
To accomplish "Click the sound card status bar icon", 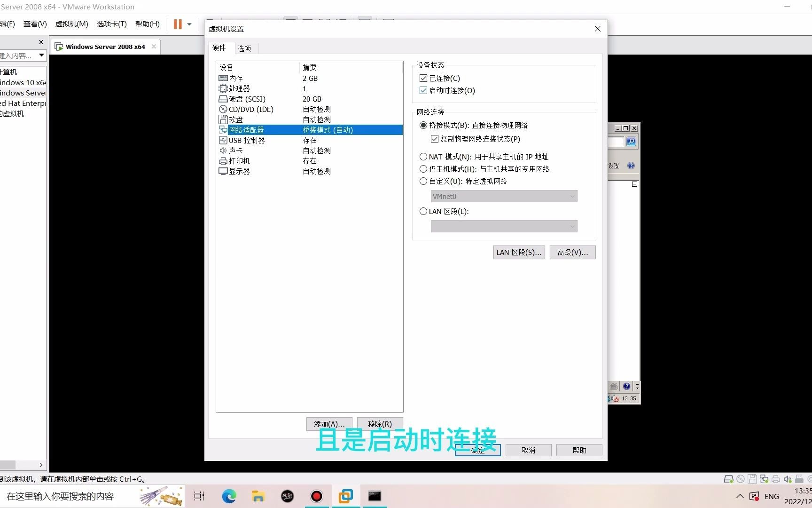I will (788, 479).
